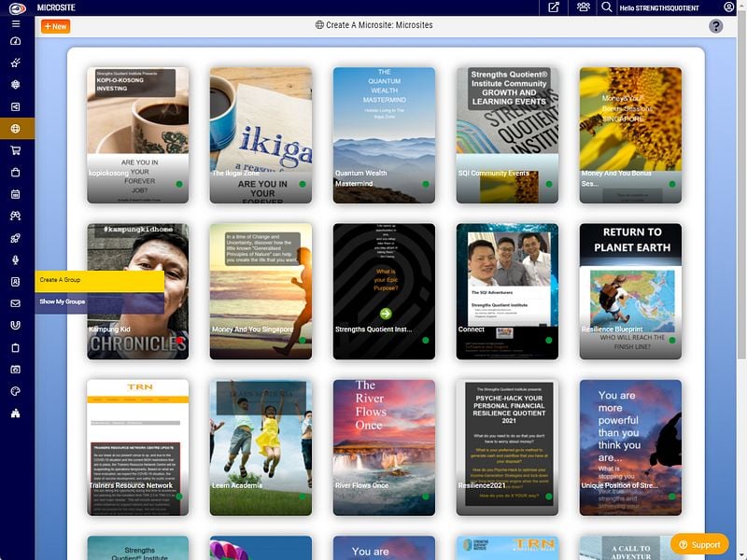Open Strengths Quotient Inst... microsite card
This screenshot has height=560, width=747.
click(384, 291)
